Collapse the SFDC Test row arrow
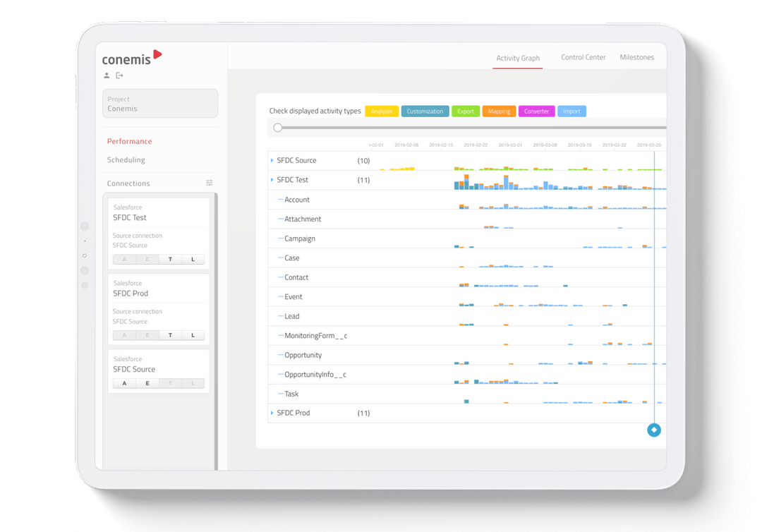This screenshot has height=532, width=762. 272,180
